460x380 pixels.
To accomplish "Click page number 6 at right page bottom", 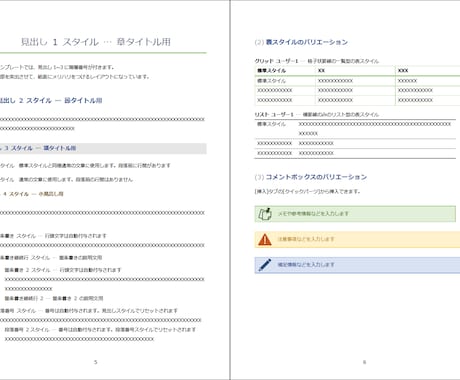I will 364,362.
